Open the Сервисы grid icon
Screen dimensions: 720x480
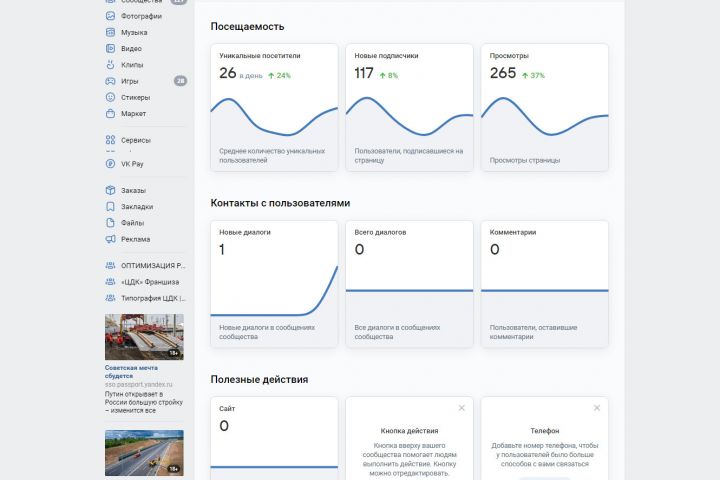coord(111,140)
